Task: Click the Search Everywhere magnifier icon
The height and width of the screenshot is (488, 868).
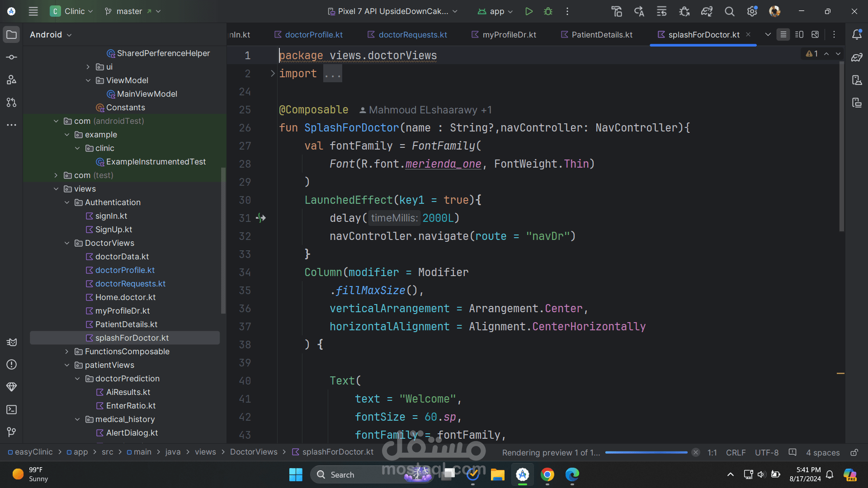Action: (x=729, y=11)
